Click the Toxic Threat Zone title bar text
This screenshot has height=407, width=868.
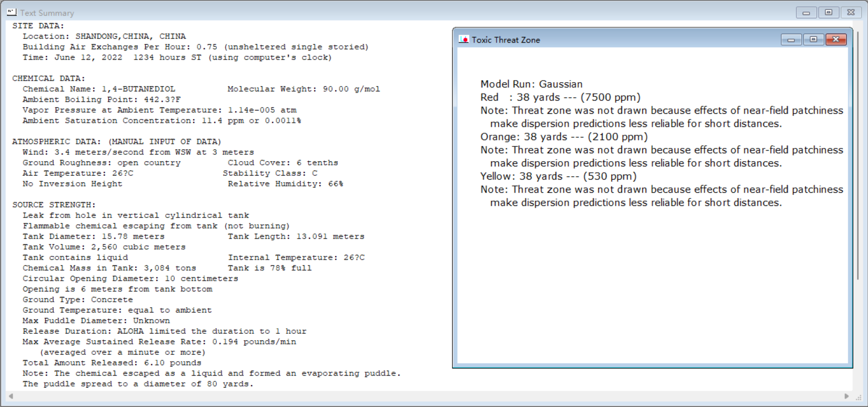click(506, 40)
